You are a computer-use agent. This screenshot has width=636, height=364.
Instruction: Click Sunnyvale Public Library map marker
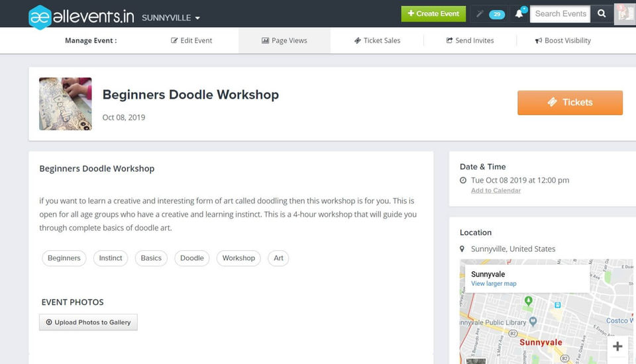click(533, 322)
